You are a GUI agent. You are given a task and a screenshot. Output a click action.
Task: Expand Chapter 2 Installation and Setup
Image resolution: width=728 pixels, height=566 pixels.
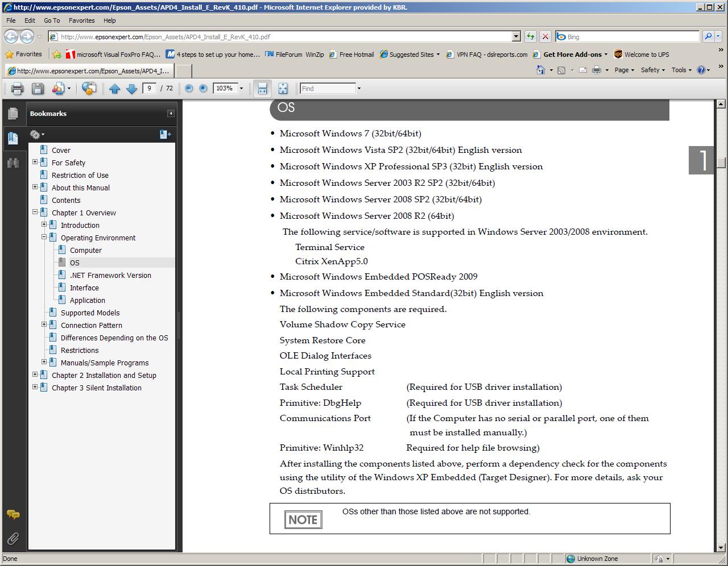pos(35,374)
